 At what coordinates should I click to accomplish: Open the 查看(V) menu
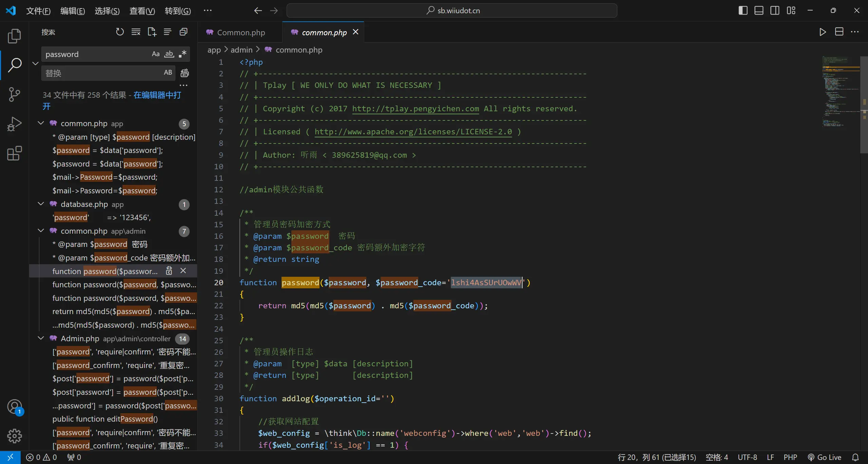click(142, 11)
